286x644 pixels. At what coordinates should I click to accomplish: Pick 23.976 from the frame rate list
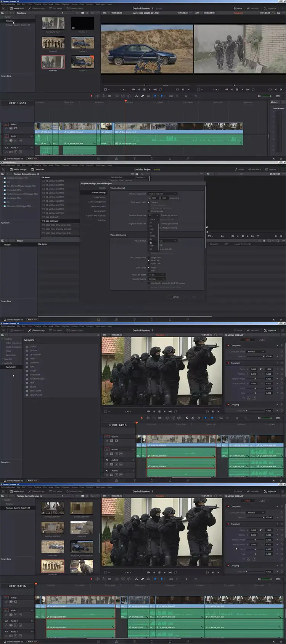click(153, 219)
